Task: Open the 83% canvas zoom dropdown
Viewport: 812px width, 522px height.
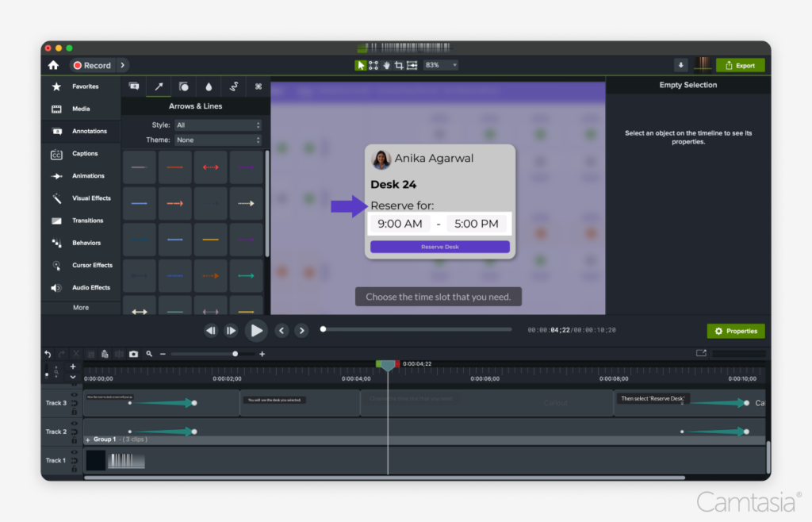Action: pos(441,65)
